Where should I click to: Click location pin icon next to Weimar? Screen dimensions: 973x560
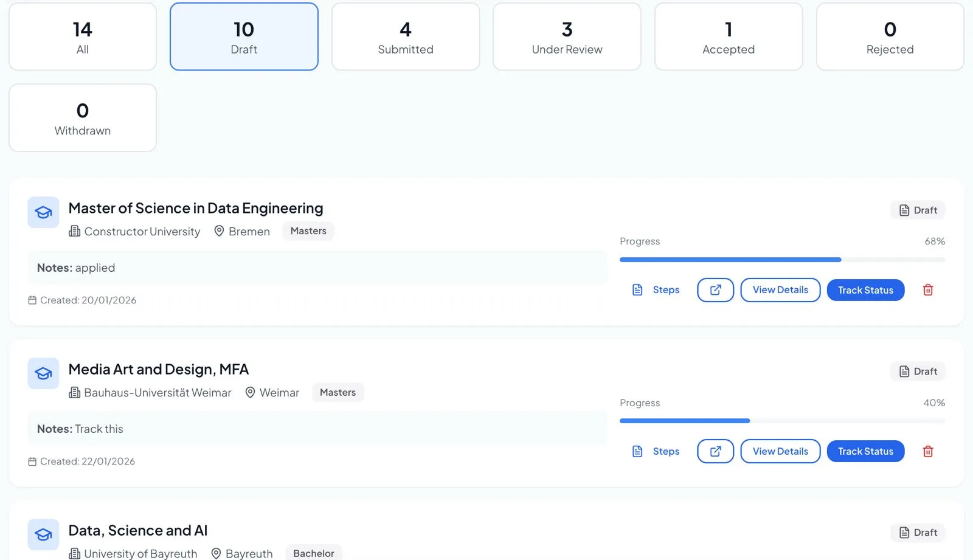coord(249,392)
